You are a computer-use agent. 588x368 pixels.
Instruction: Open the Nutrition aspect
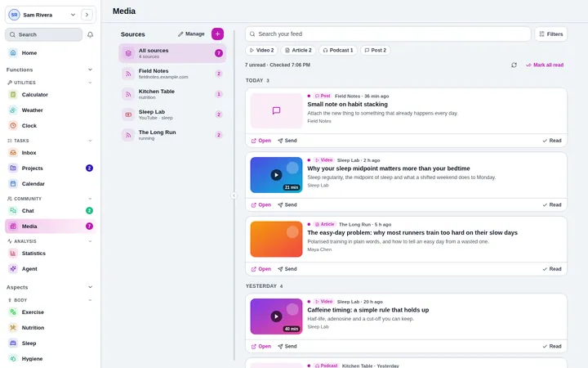51,328
